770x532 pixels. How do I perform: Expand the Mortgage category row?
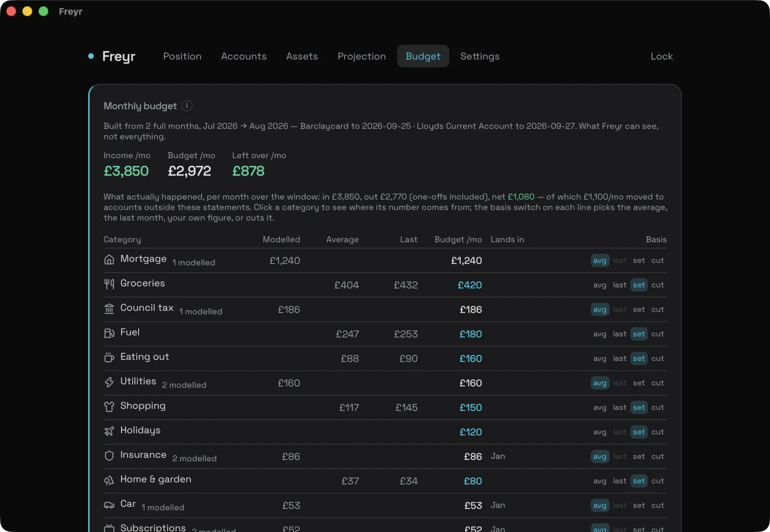click(385, 261)
